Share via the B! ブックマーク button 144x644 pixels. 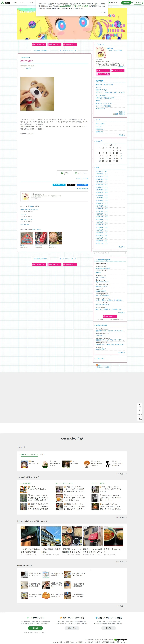click(x=59, y=185)
